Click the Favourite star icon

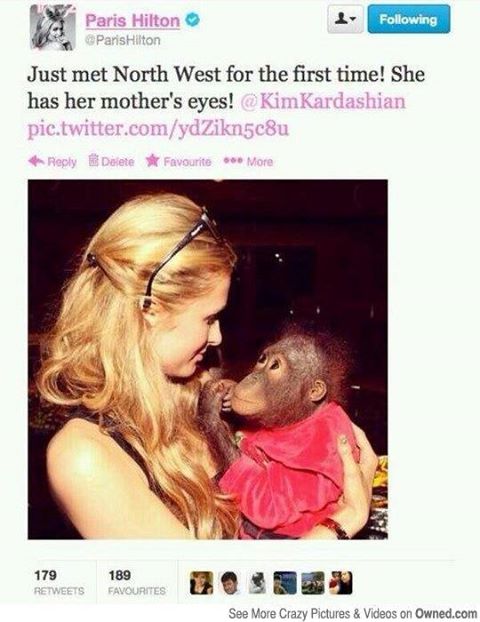(152, 161)
